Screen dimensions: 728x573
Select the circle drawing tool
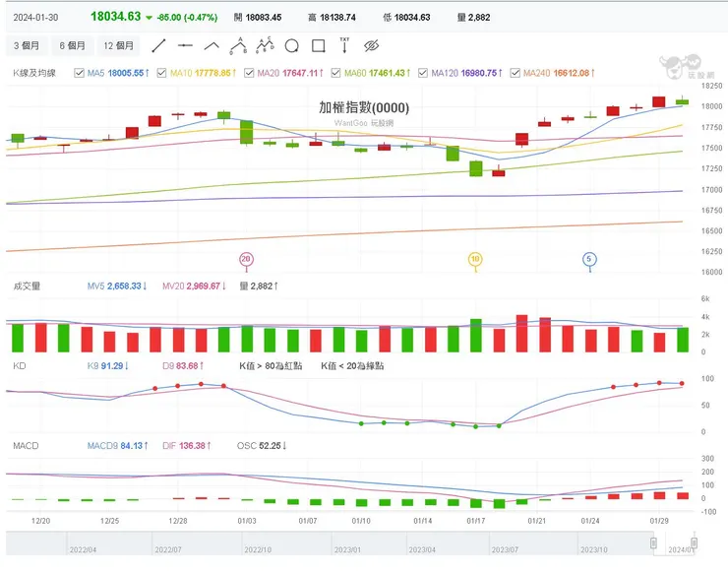[x=291, y=46]
